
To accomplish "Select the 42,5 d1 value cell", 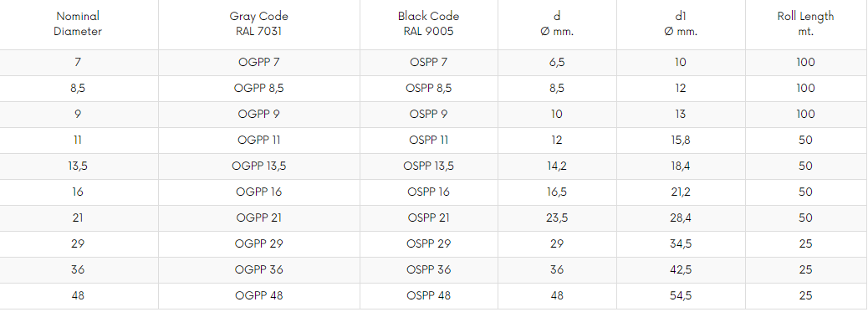I will [x=681, y=270].
